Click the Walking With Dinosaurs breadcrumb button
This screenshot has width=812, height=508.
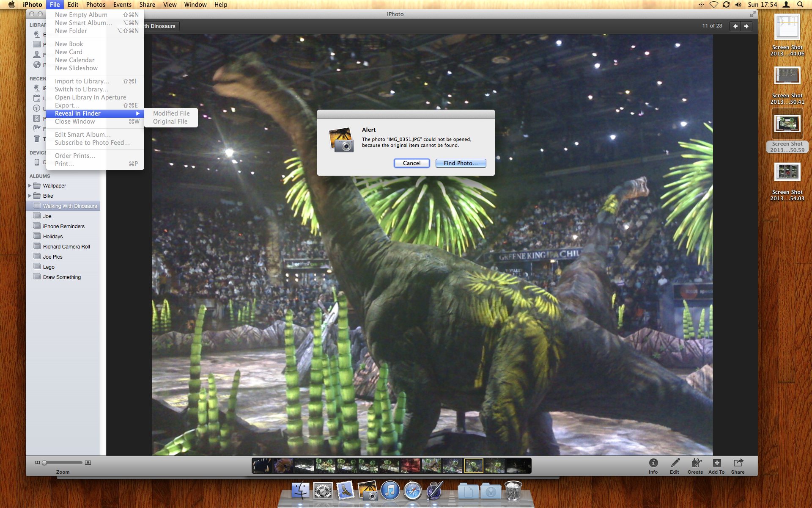(x=162, y=26)
